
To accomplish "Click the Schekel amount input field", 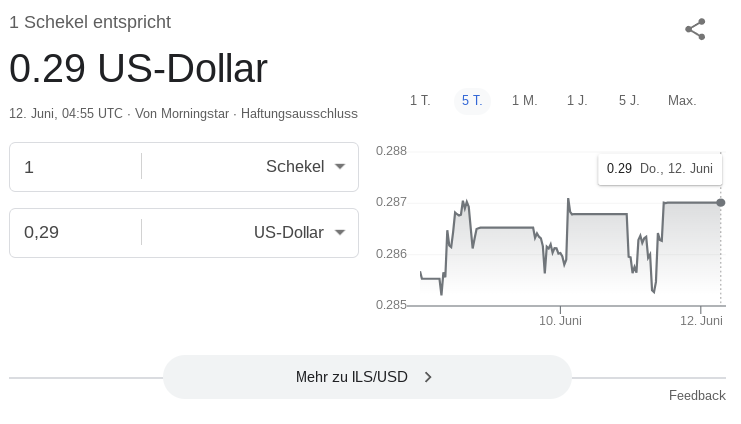I will pos(76,167).
